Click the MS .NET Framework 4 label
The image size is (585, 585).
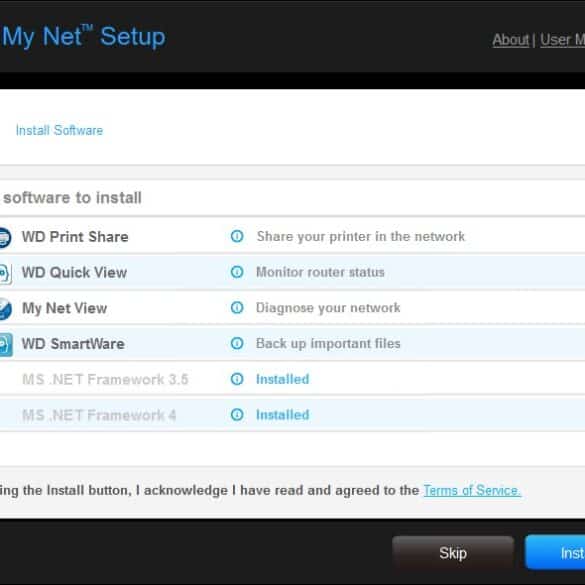[x=99, y=415]
